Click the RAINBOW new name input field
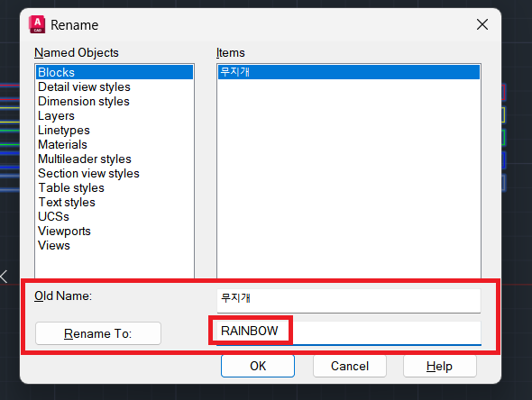The image size is (532, 400). tap(349, 332)
